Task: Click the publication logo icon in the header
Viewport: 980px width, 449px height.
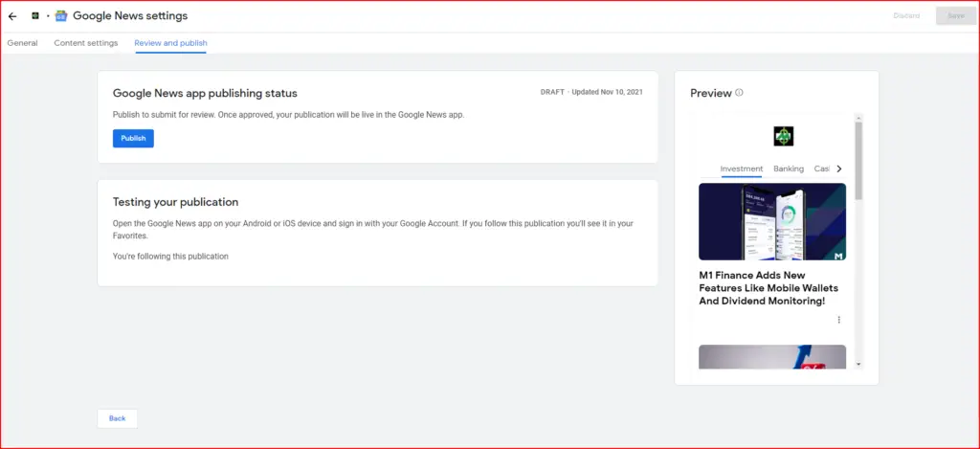Action: (35, 15)
